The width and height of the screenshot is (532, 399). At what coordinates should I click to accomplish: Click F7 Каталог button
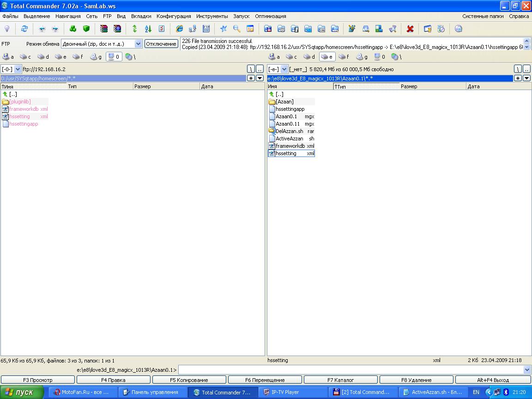(x=341, y=380)
